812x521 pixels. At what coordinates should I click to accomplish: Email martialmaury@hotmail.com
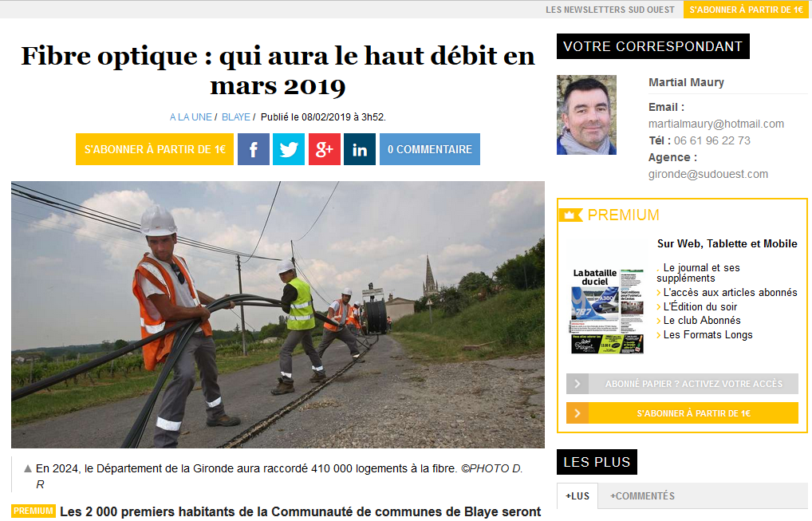coord(716,124)
